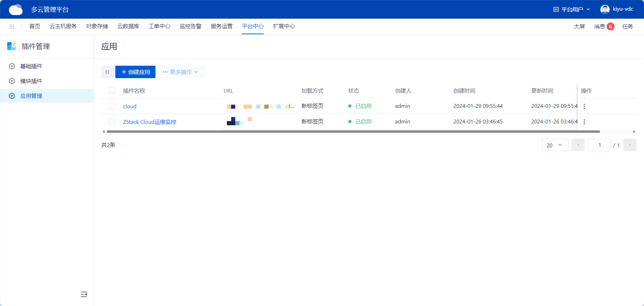This screenshot has height=306, width=644.
Task: Collapse the sidebar using bottom icon
Action: pos(84,294)
